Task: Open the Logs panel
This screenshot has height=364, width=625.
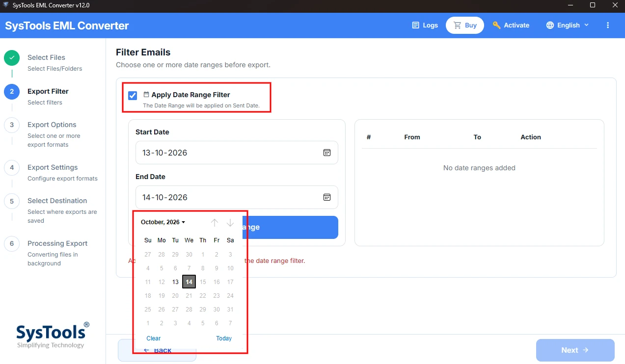Action: coord(425,25)
